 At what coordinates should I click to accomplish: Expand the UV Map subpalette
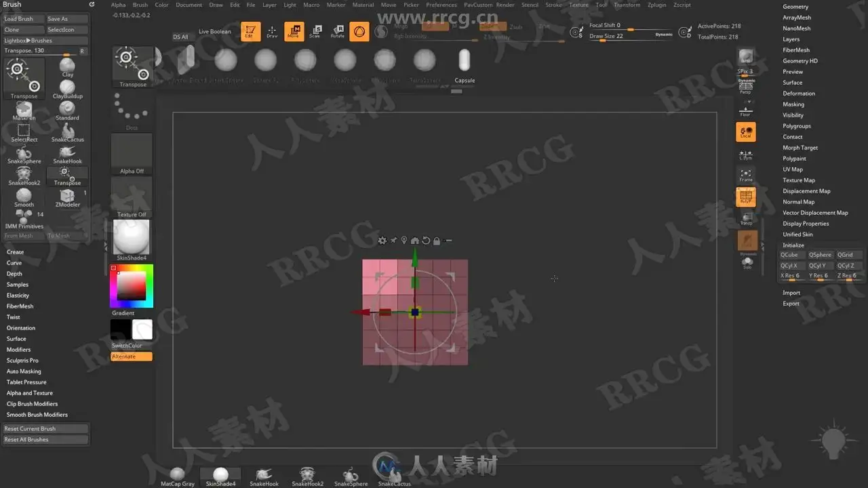click(x=793, y=169)
